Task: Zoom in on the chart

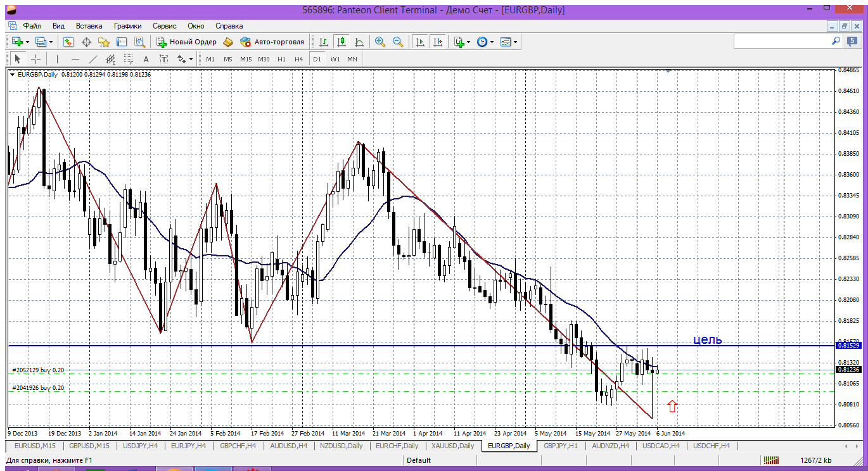Action: 380,42
